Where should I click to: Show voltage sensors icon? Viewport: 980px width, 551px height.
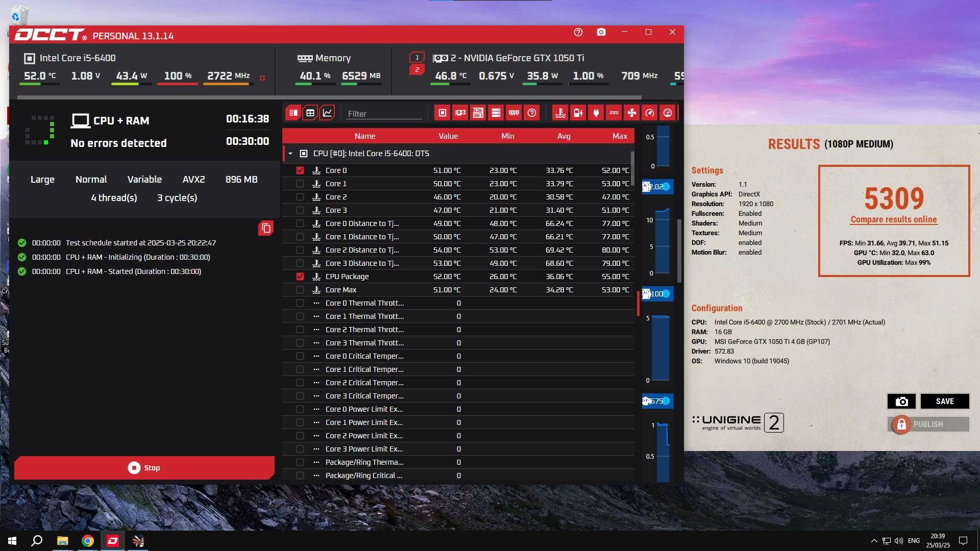[614, 113]
